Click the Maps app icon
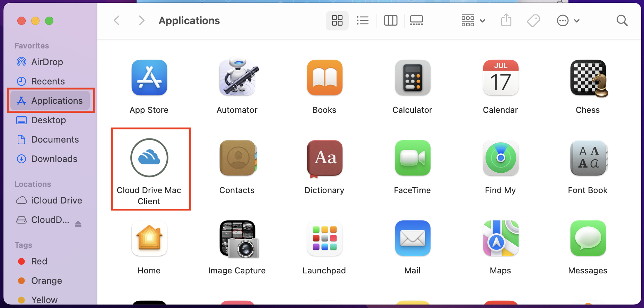The image size is (644, 308). point(501,238)
